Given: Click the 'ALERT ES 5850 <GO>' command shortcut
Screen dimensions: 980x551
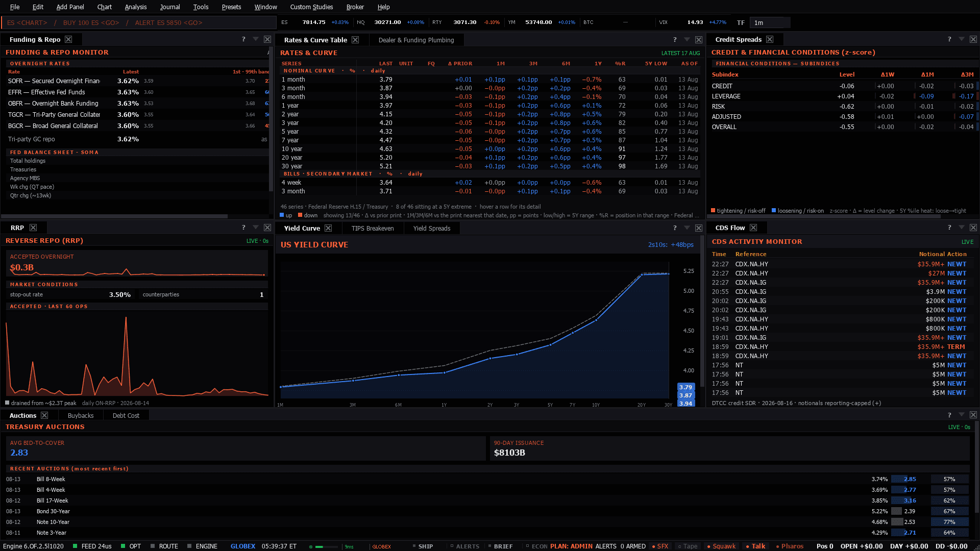Looking at the screenshot, I should (168, 22).
